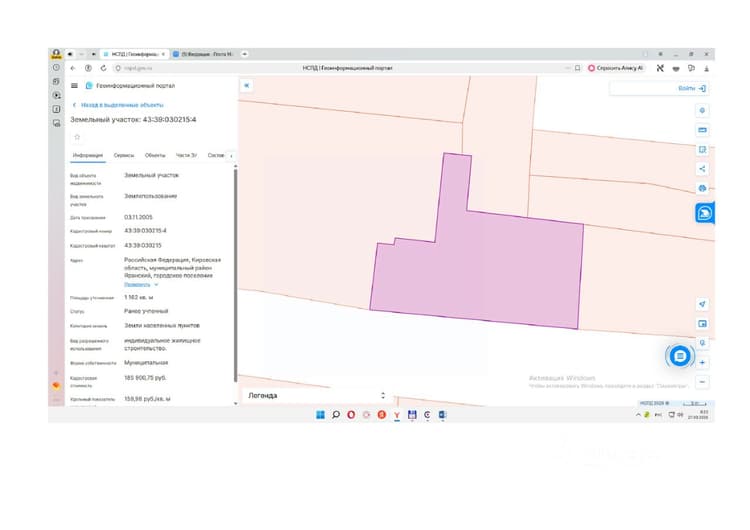
Task: Click the Муниципальная ownership value
Action: click(146, 363)
